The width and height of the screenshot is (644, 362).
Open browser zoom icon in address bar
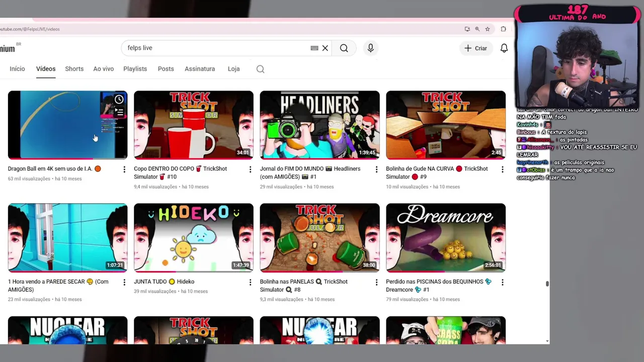point(477,29)
